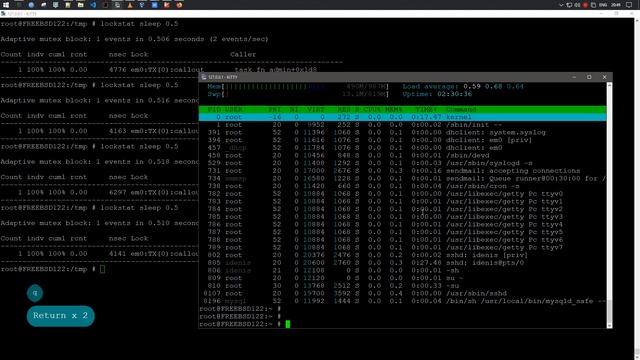The image size is (640, 360).
Task: Close the front htop terminal window
Action: [x=604, y=77]
